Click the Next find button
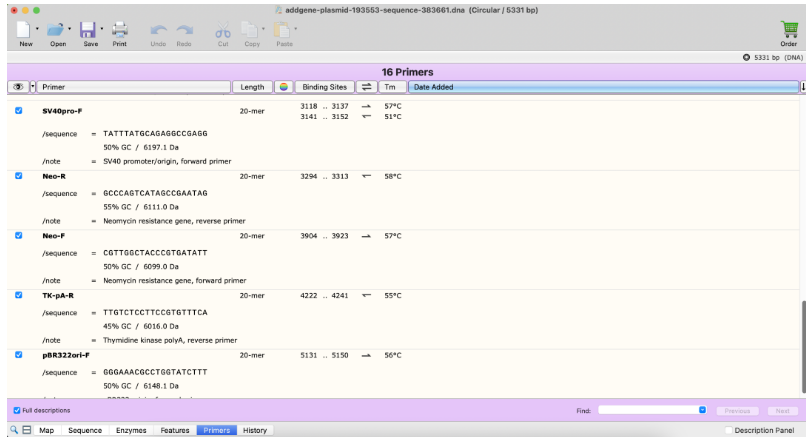Viewport: 810px width, 441px height. point(782,411)
